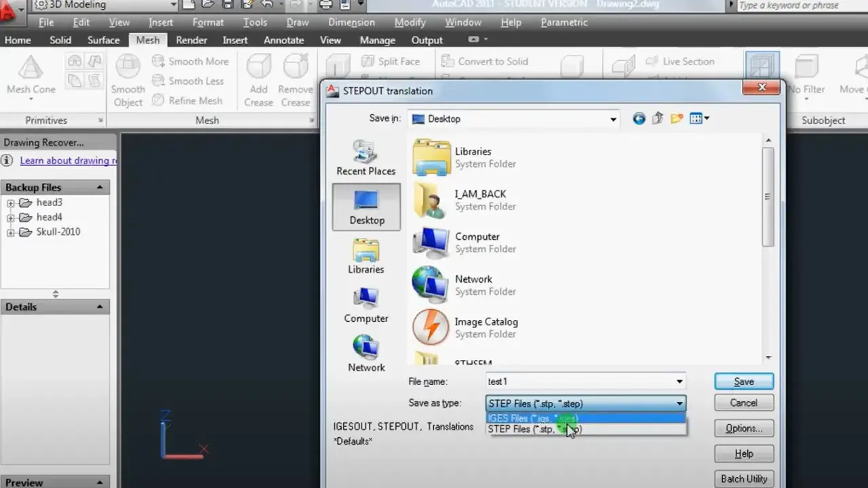Expand the Skull-2010 backup tree node

pyautogui.click(x=11, y=232)
